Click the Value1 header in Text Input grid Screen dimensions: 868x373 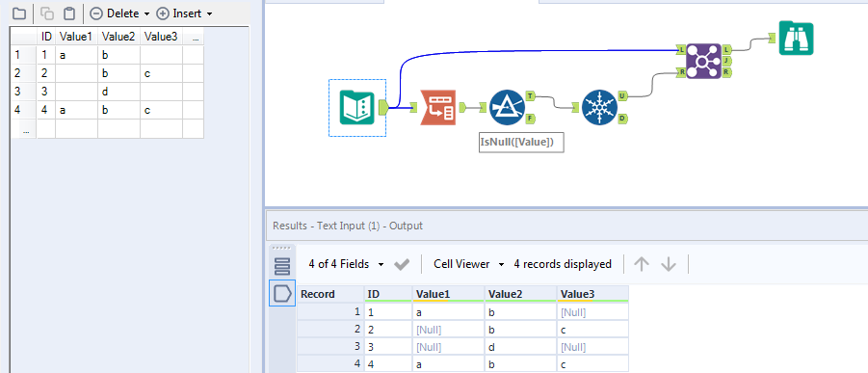click(76, 37)
